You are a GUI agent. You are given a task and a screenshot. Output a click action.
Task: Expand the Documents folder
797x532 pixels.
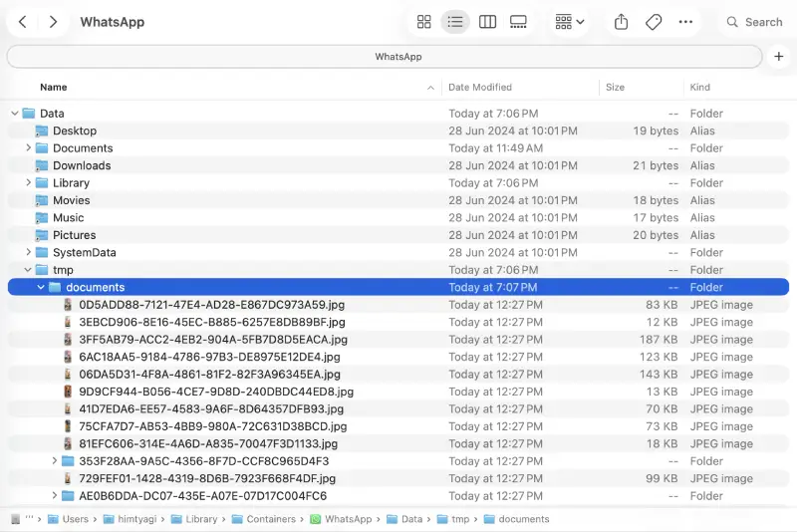28,147
